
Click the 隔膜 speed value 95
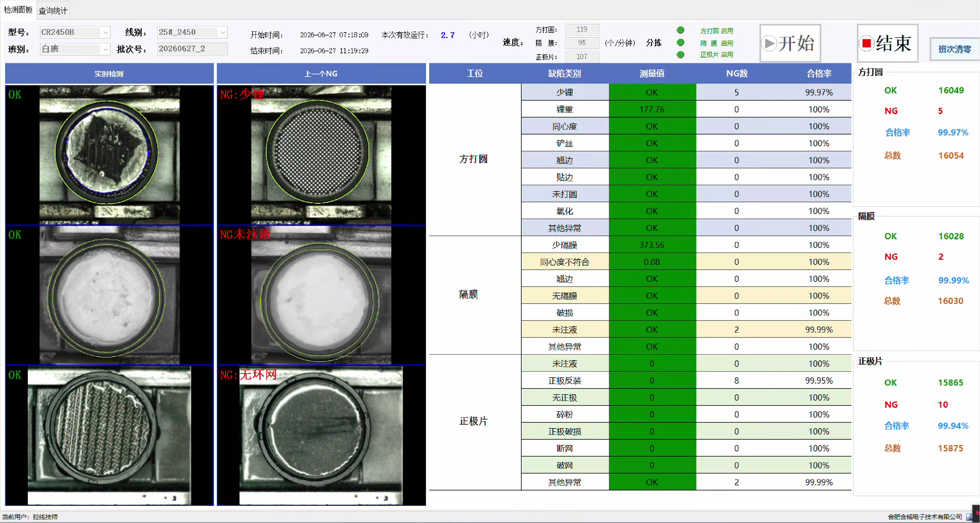[x=582, y=43]
